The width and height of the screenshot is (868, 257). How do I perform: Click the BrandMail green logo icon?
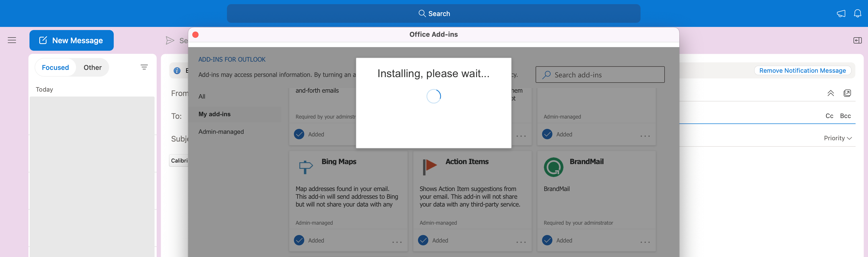click(553, 167)
